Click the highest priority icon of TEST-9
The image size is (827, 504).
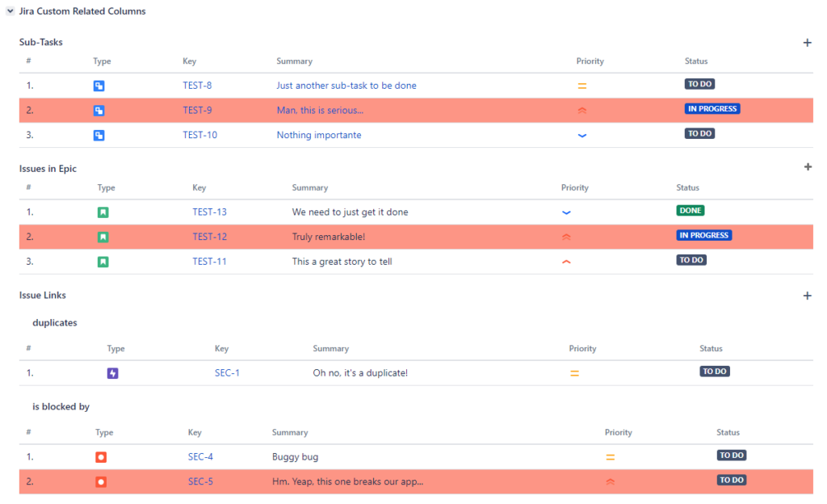[581, 111]
